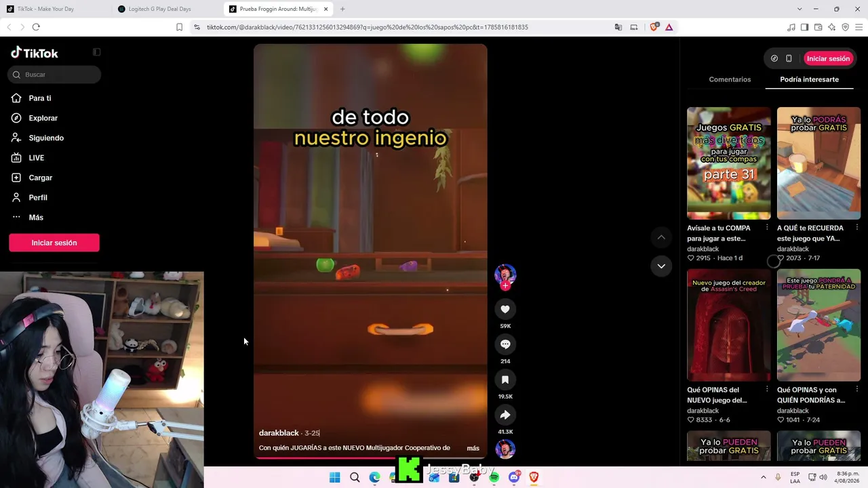Click the TikTok logo
The width and height of the screenshot is (868, 488).
pos(35,53)
